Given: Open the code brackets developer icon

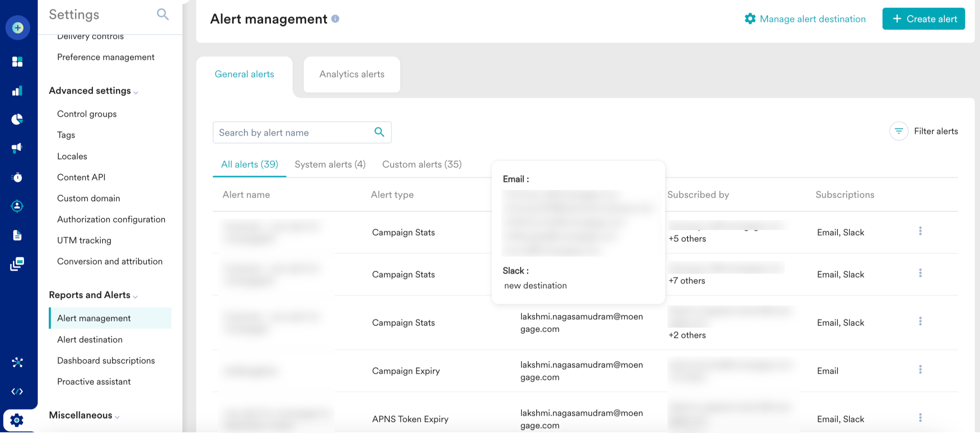Looking at the screenshot, I should pyautogui.click(x=18, y=391).
